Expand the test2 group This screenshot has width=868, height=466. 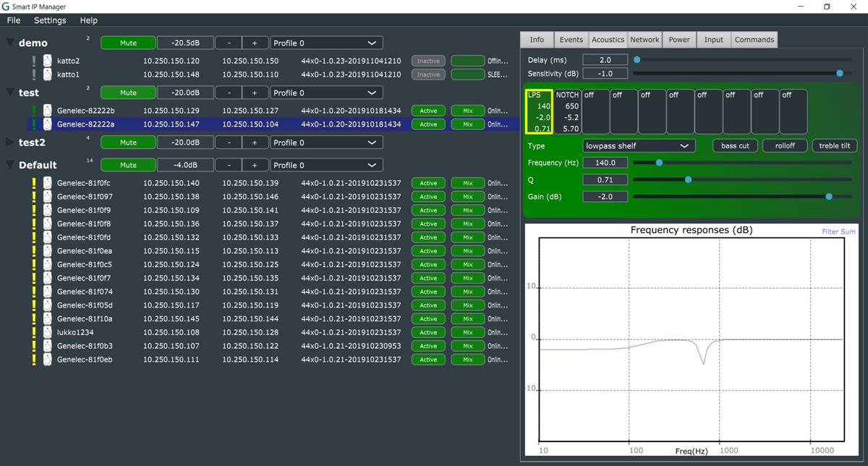click(x=9, y=143)
